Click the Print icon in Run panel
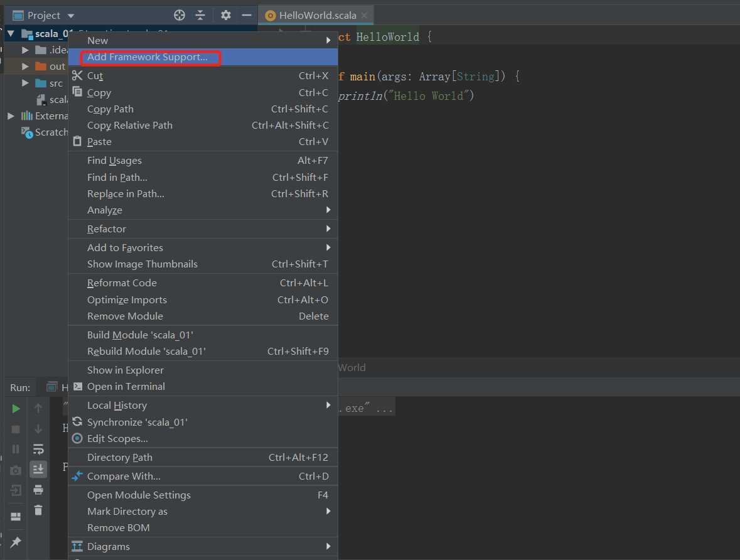 click(38, 490)
